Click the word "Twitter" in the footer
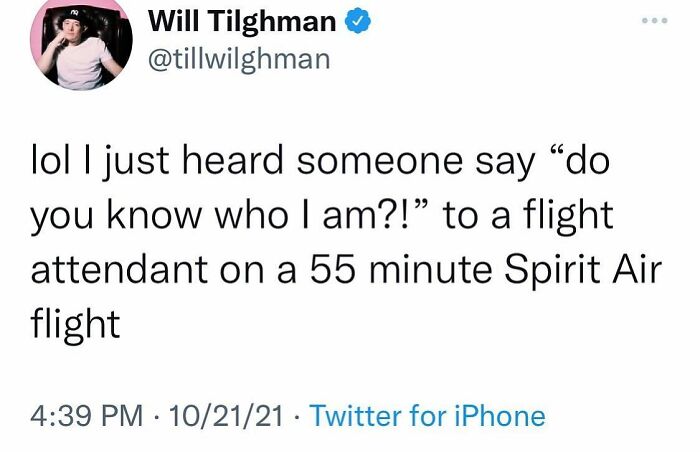The image size is (700, 452). [355, 415]
